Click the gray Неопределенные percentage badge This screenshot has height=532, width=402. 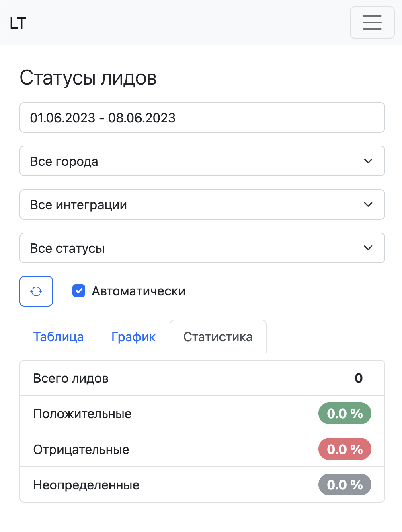pos(345,485)
